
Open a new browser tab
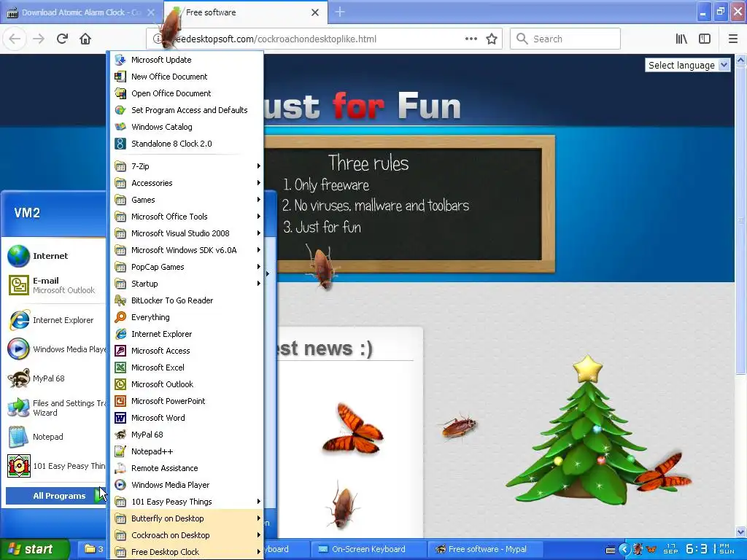click(x=340, y=12)
